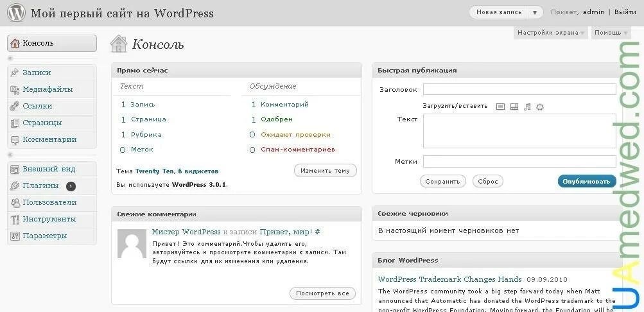The height and width of the screenshot is (312, 644).
Task: Click the Изменить тему button
Action: (x=326, y=170)
